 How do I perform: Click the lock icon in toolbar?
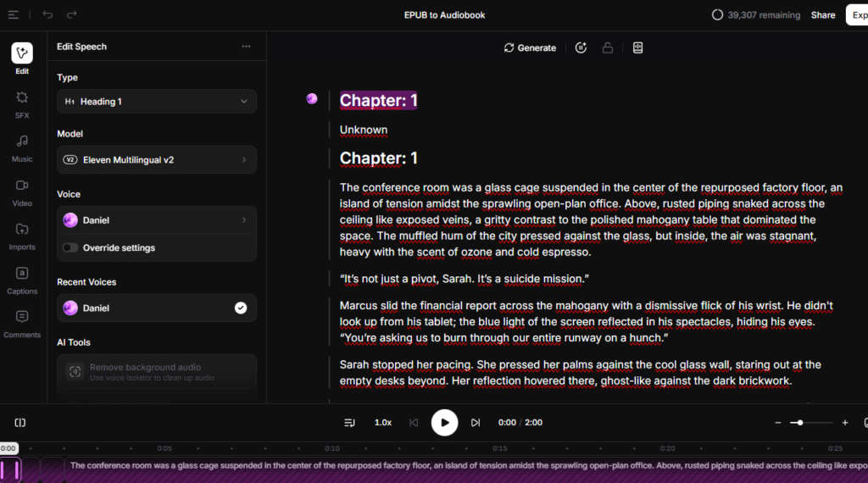coord(608,48)
